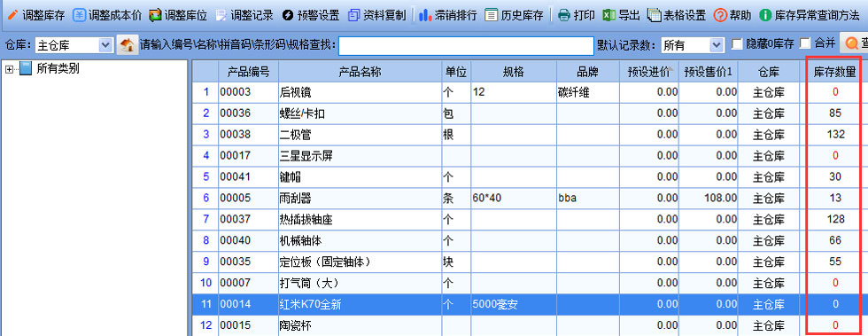Open 调整记录 from the toolbar

(244, 15)
